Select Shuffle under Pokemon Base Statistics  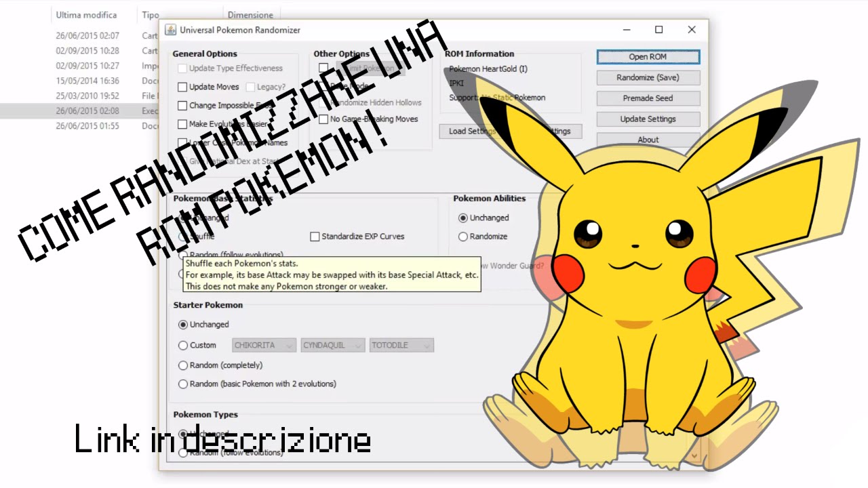183,237
